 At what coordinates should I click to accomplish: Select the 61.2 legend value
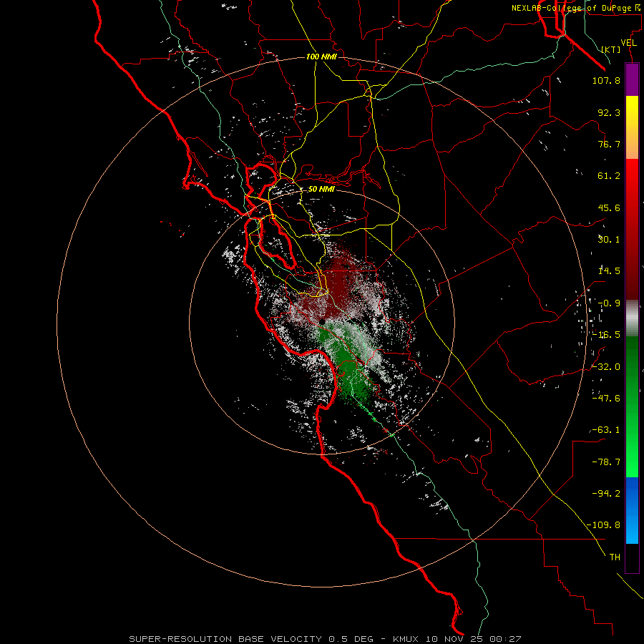(609, 176)
